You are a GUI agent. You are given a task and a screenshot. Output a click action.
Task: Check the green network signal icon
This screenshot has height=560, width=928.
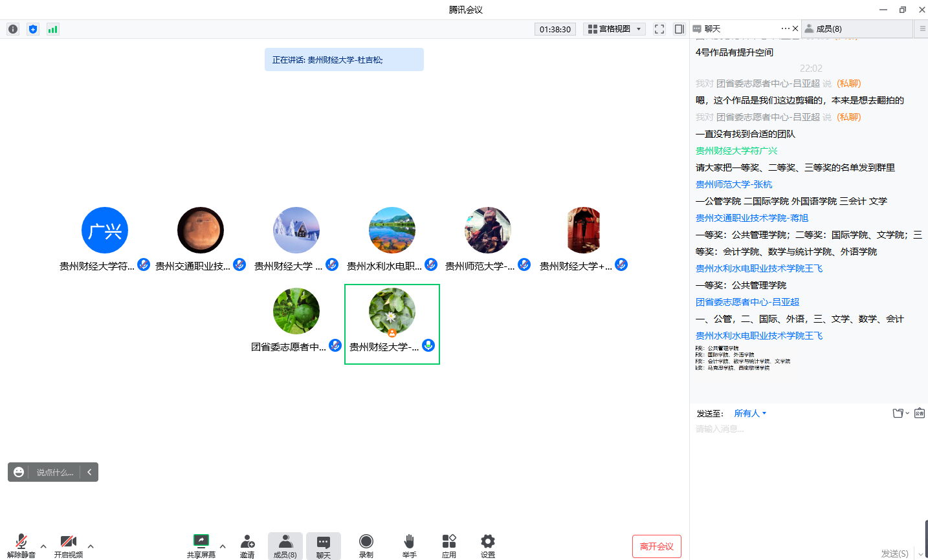pos(53,29)
